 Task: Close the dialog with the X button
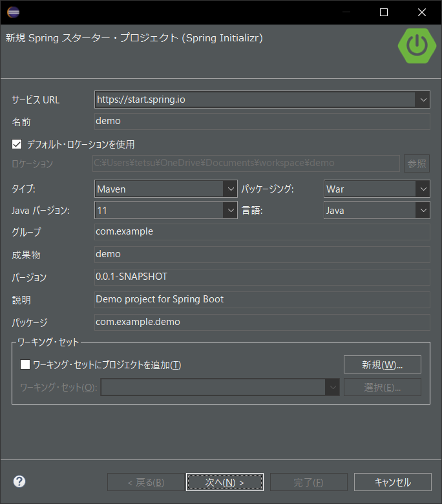(x=422, y=12)
